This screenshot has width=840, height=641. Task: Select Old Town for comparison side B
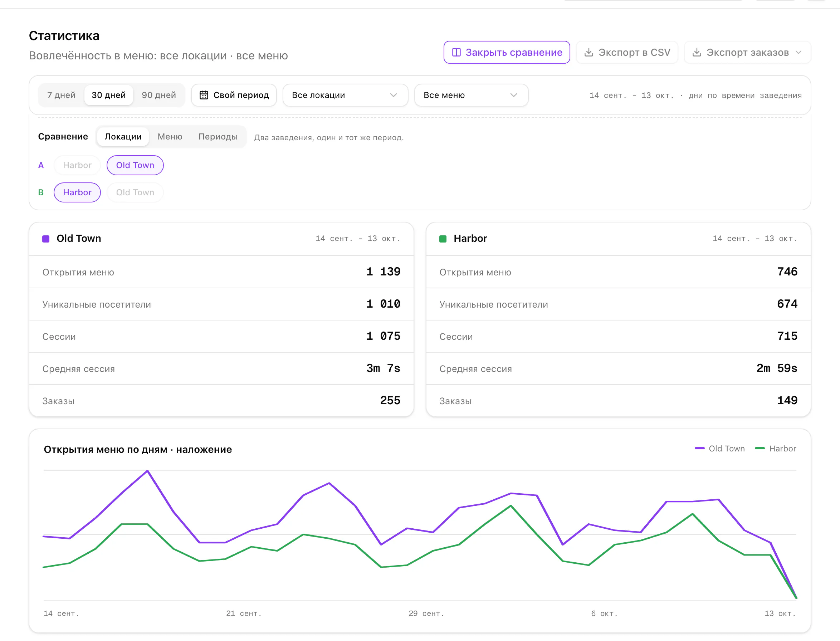click(x=135, y=192)
